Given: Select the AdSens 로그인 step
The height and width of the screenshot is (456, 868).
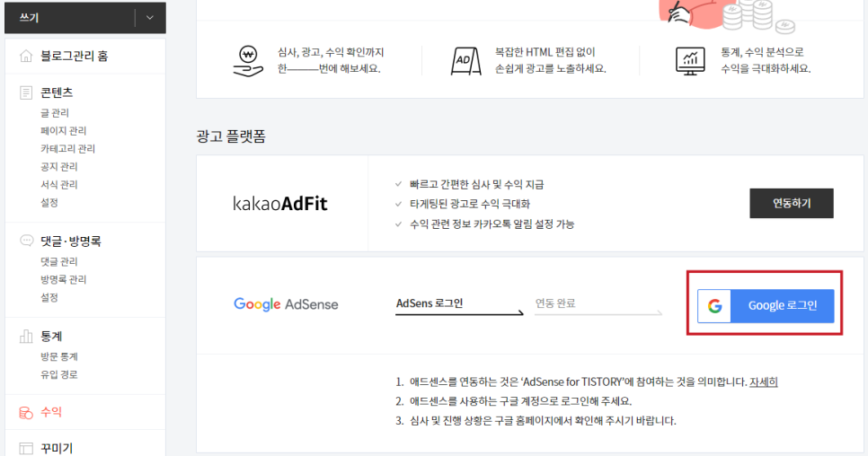Looking at the screenshot, I should click(430, 303).
